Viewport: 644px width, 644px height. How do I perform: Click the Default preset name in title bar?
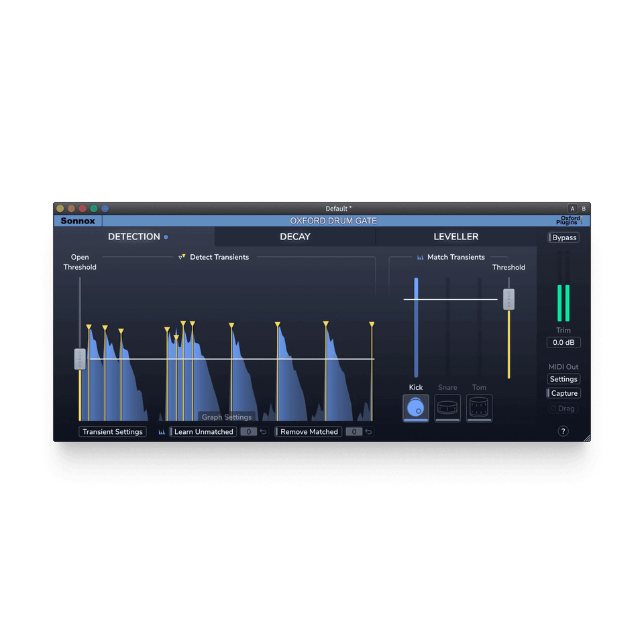(x=338, y=209)
